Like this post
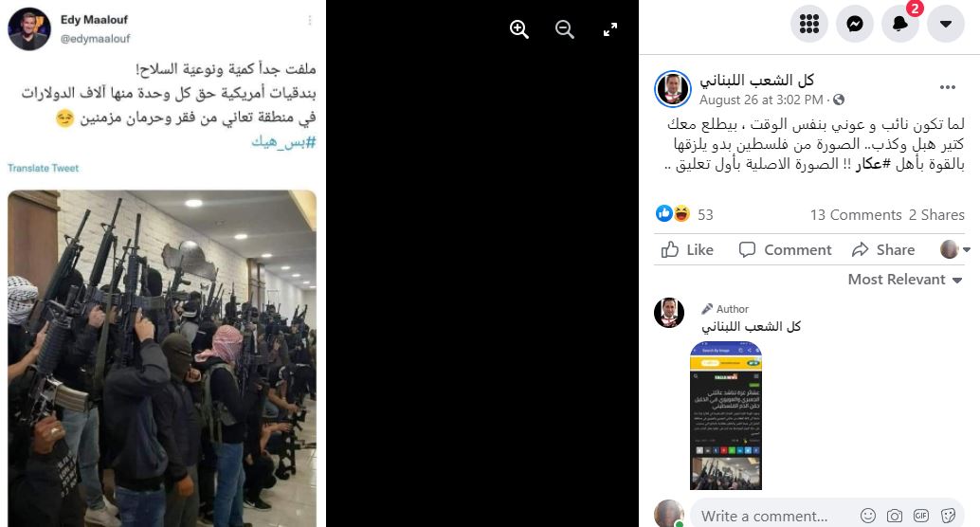This screenshot has height=527, width=980. (x=687, y=250)
